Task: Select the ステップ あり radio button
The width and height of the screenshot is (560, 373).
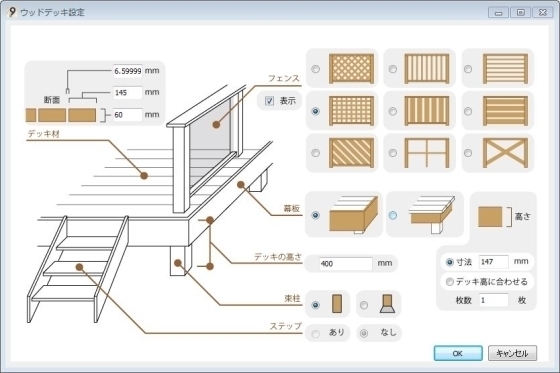Action: click(315, 333)
